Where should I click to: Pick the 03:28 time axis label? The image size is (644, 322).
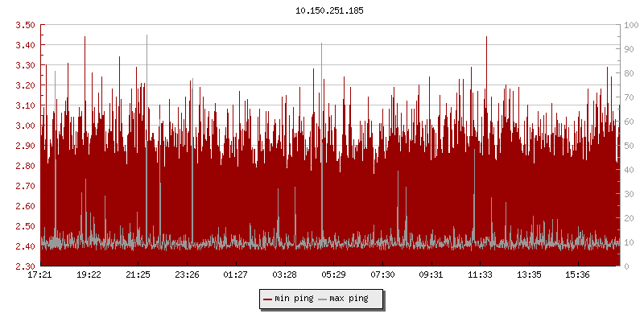coord(285,275)
